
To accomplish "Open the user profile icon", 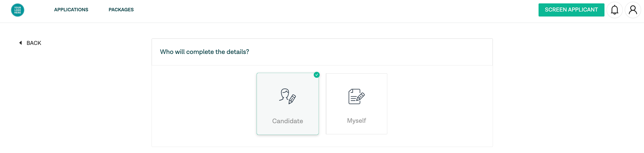I will point(633,10).
